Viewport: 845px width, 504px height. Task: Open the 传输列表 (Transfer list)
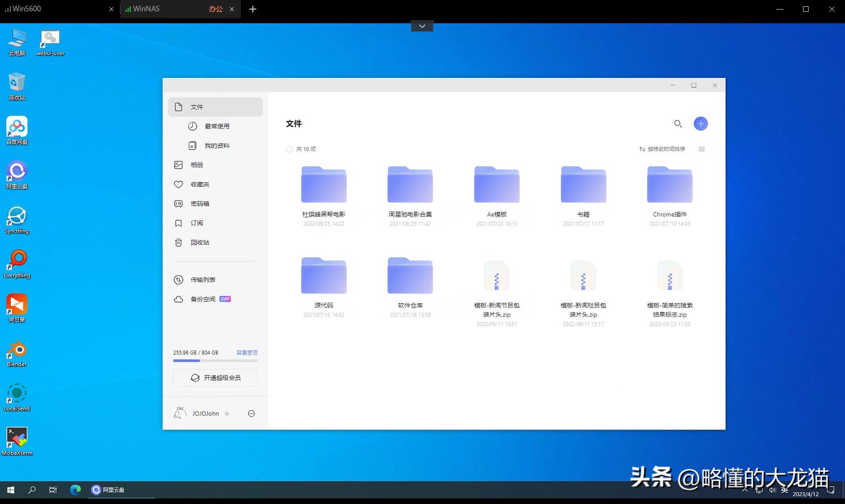pos(202,279)
